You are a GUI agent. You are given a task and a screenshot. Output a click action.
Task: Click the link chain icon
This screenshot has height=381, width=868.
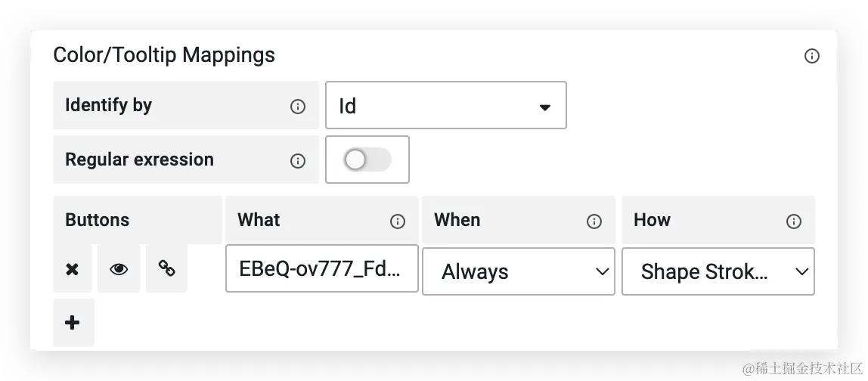(166, 268)
